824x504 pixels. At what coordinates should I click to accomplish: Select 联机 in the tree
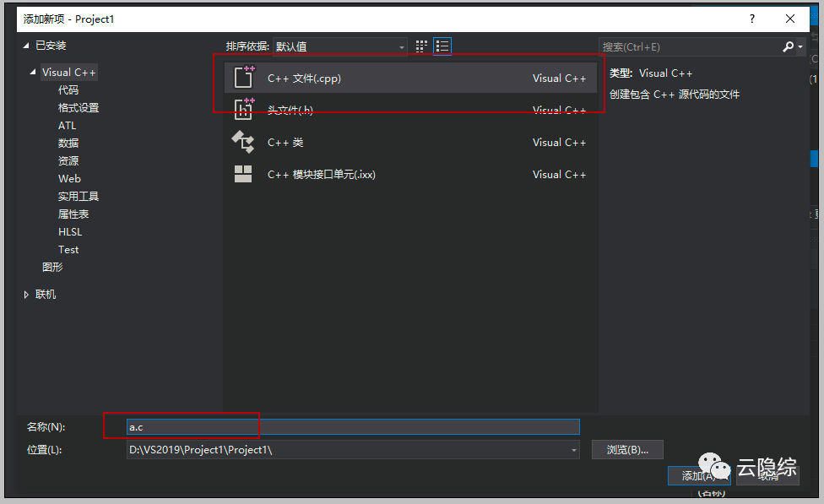click(46, 295)
